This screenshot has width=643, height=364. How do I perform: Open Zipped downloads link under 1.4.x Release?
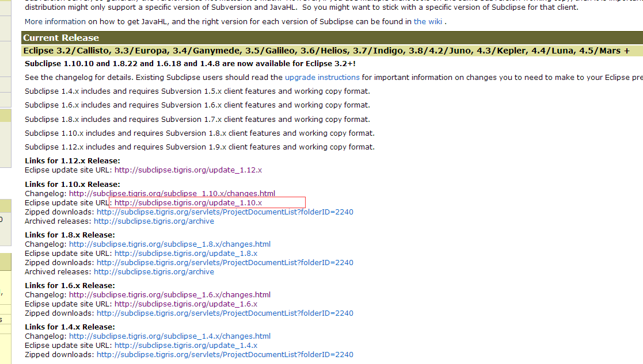click(225, 355)
